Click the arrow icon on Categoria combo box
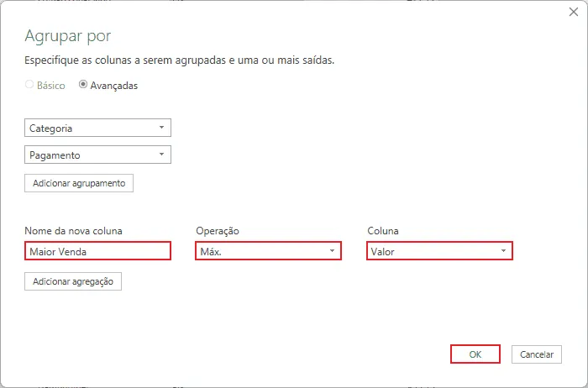 161,128
